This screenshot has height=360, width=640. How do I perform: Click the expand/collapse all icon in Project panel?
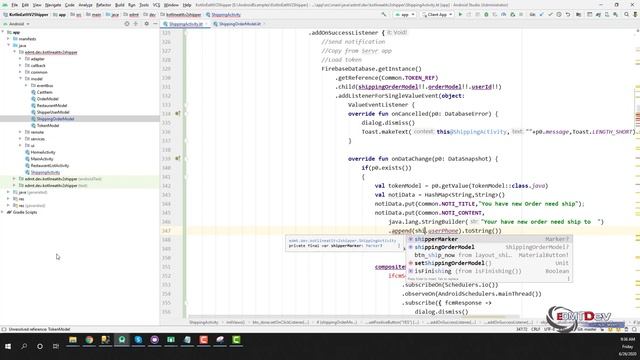pos(136,24)
